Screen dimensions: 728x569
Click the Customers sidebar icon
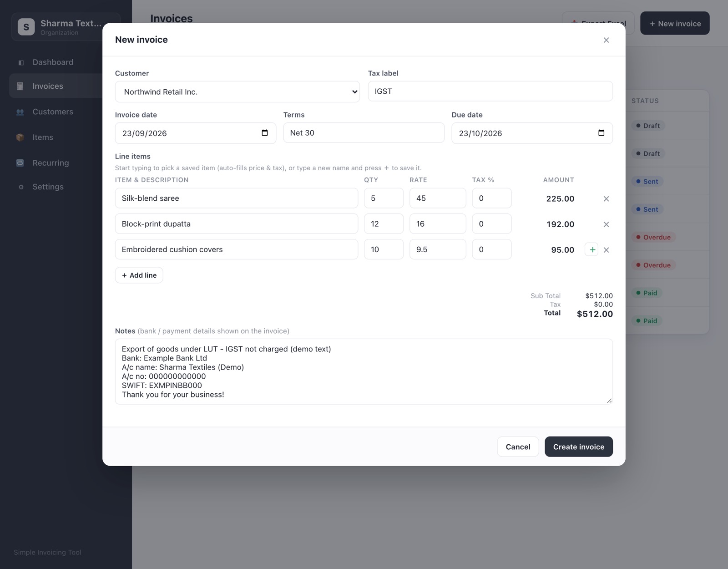[20, 112]
